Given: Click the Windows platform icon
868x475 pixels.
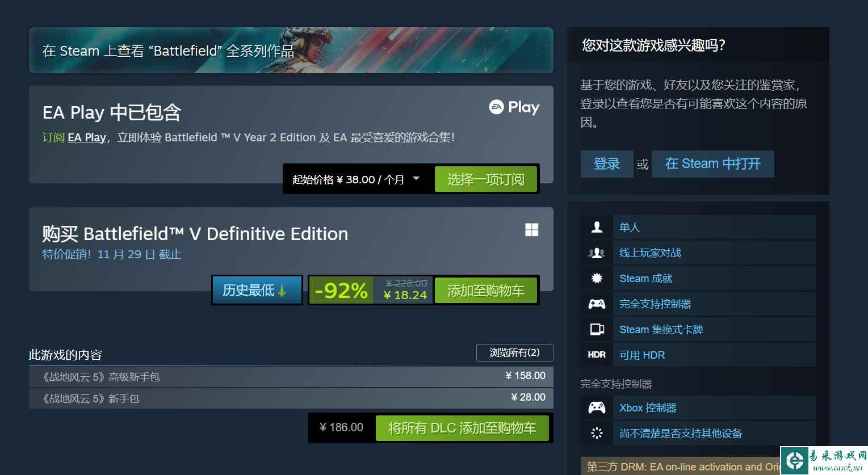Looking at the screenshot, I should point(532,229).
